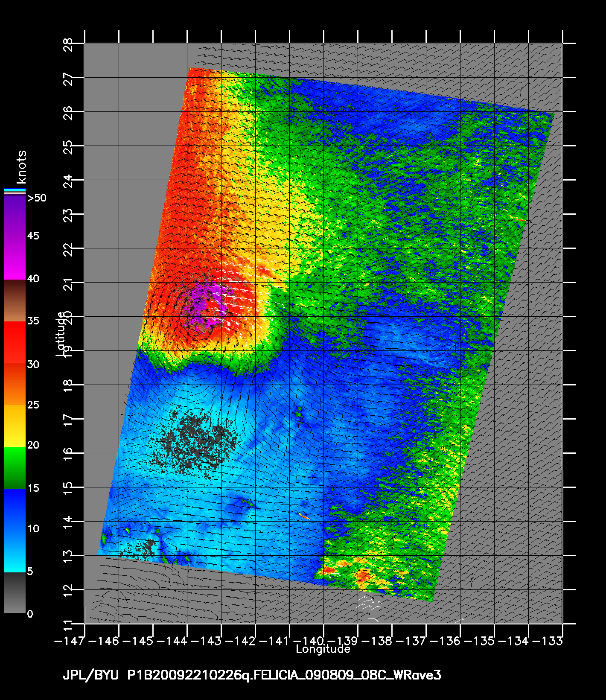Click the latitude tick label '12'
The width and height of the screenshot is (606, 700).
[x=68, y=591]
